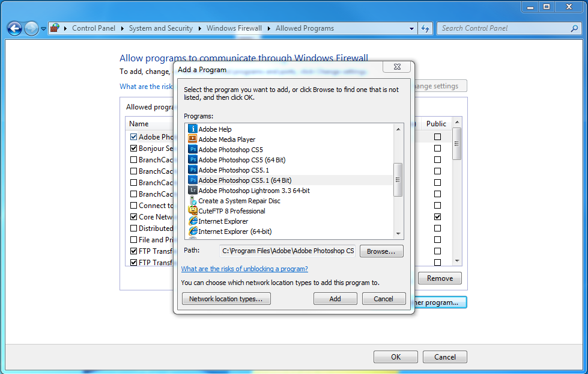The height and width of the screenshot is (374, 588).
Task: Uncheck the Core Netw... name checkbox
Action: [133, 216]
